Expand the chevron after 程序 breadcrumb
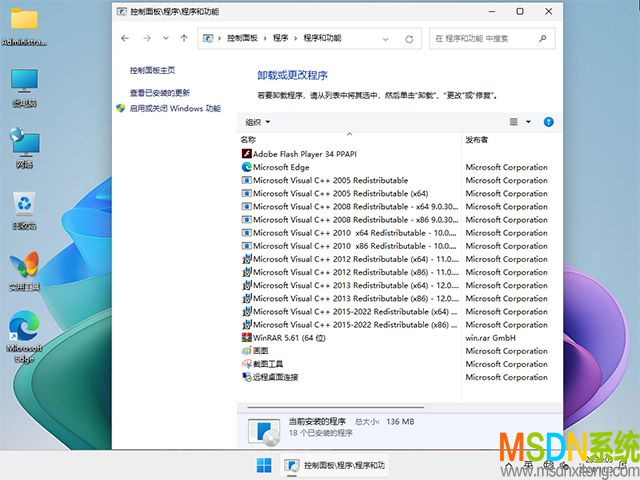The height and width of the screenshot is (480, 640). [x=296, y=38]
